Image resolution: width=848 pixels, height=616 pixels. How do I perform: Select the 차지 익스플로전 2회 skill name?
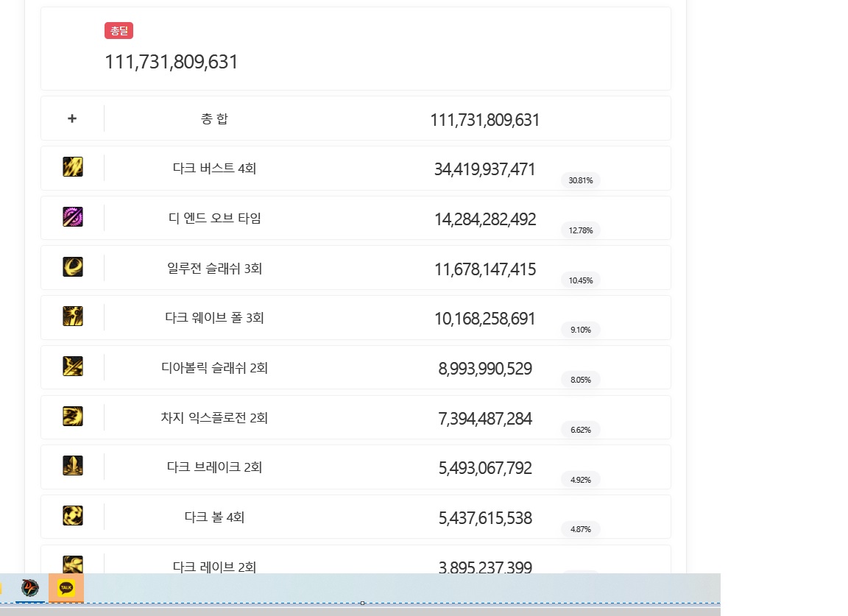click(214, 418)
